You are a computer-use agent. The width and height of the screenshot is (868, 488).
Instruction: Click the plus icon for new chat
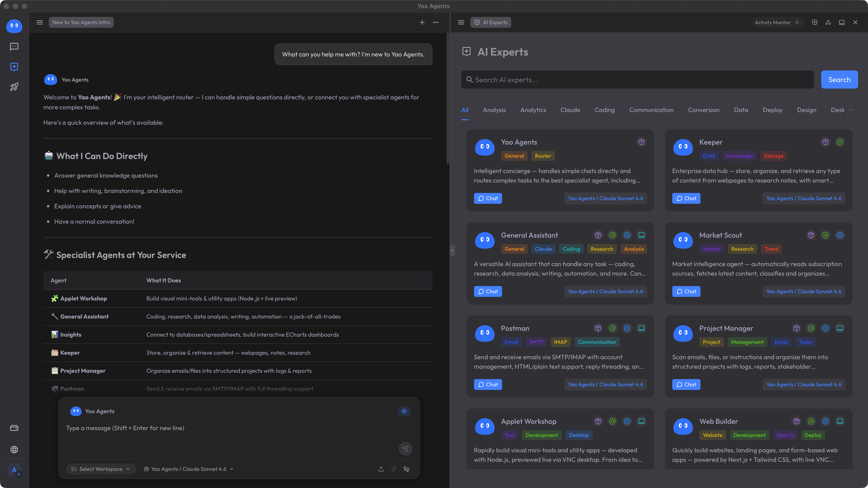(x=422, y=22)
